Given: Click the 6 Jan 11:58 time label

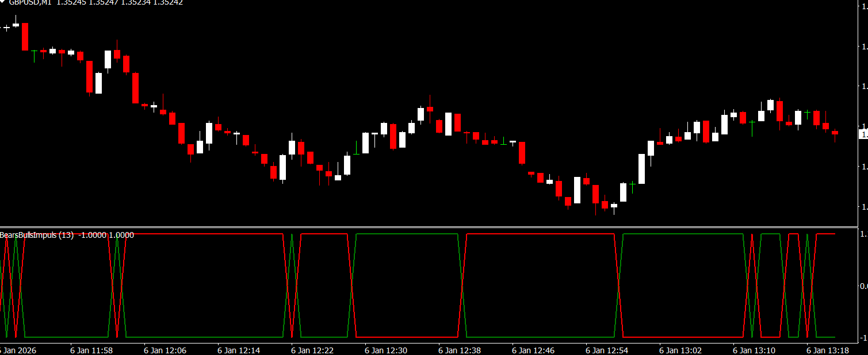Looking at the screenshot, I should point(91,350).
